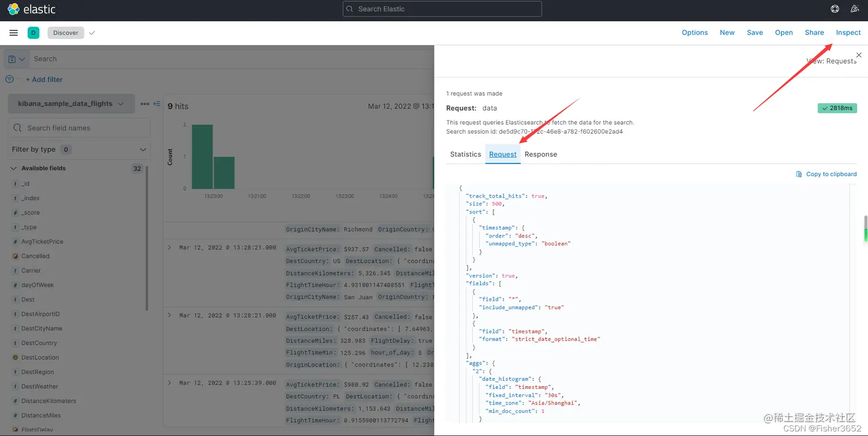Image resolution: width=868 pixels, height=436 pixels.
Task: Click the "fixed_interval": "30s" line
Action: pos(525,395)
